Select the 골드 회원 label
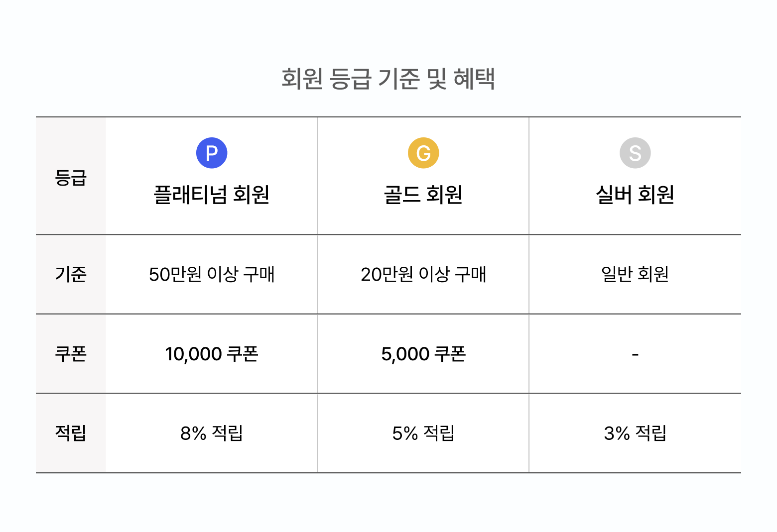Image resolution: width=777 pixels, height=532 pixels. tap(423, 195)
